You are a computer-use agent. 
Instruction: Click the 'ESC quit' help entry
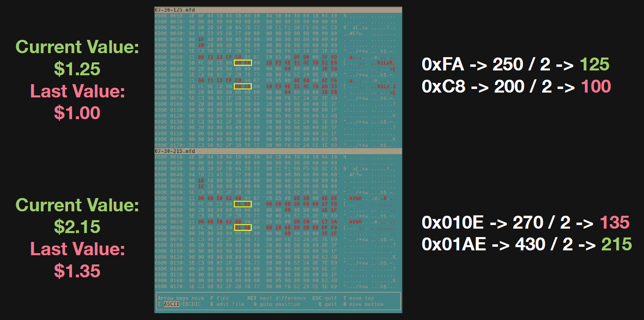(x=324, y=298)
